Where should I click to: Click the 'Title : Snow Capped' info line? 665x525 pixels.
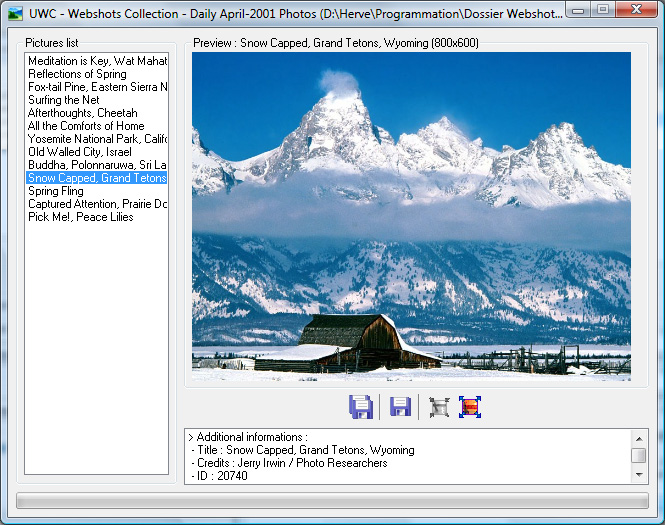pos(303,450)
